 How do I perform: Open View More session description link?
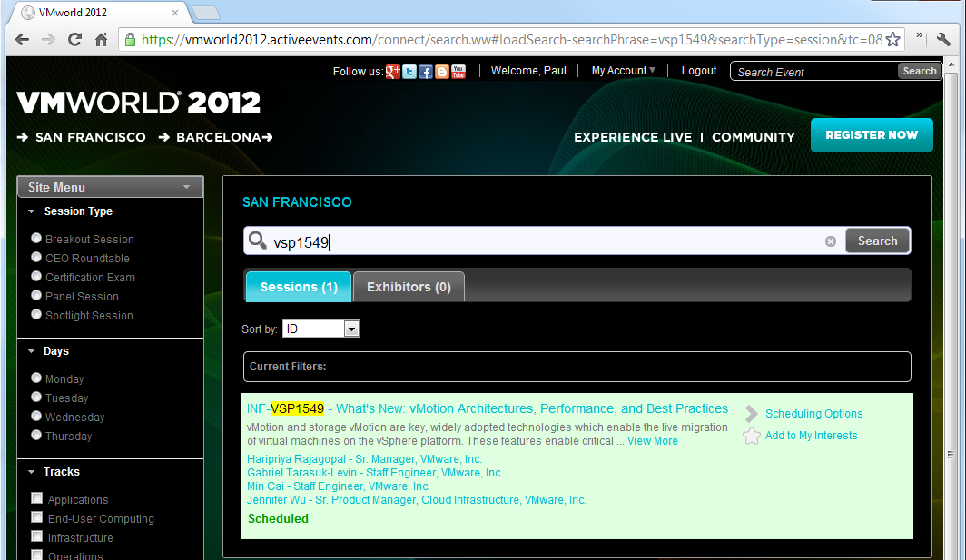click(x=653, y=441)
